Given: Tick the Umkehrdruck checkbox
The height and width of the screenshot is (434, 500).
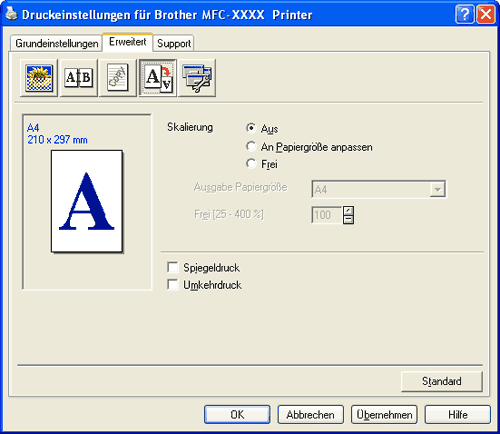Looking at the screenshot, I should tap(173, 285).
